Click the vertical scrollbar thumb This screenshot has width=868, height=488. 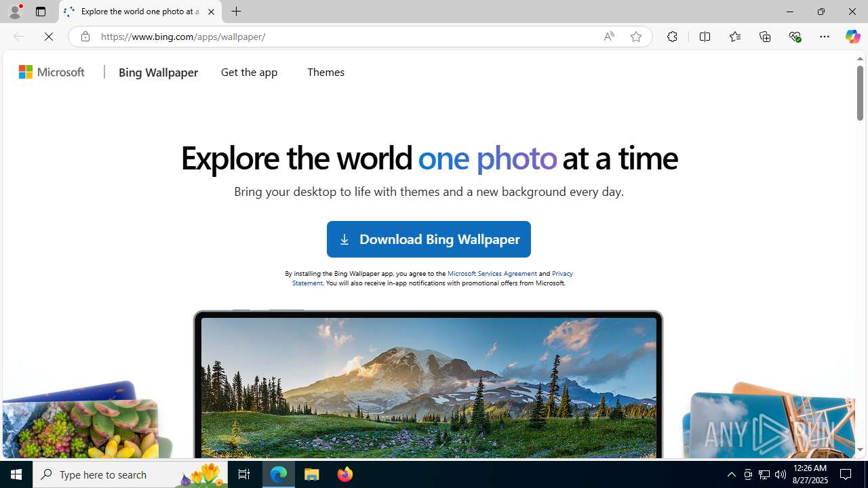click(860, 94)
